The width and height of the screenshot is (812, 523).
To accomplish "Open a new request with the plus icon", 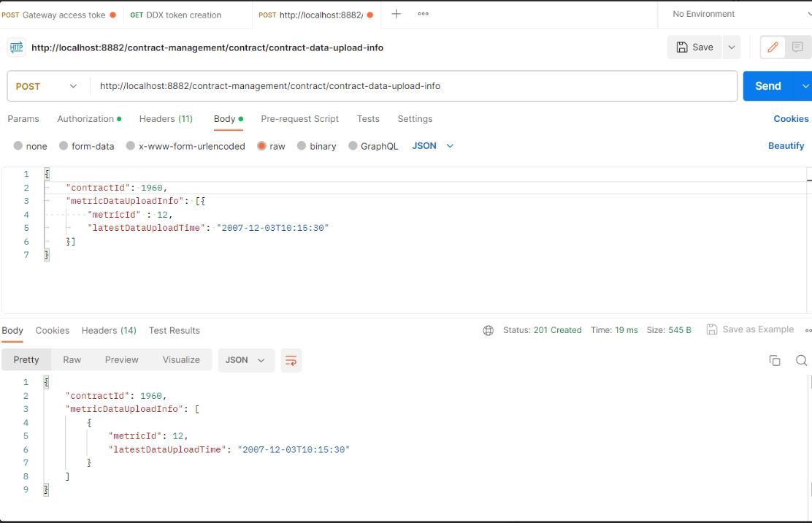I will click(395, 13).
